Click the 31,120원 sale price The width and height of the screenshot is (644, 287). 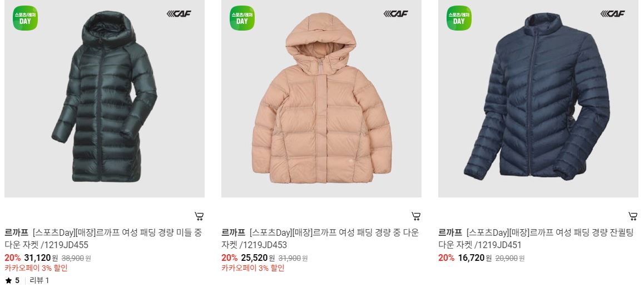point(41,258)
